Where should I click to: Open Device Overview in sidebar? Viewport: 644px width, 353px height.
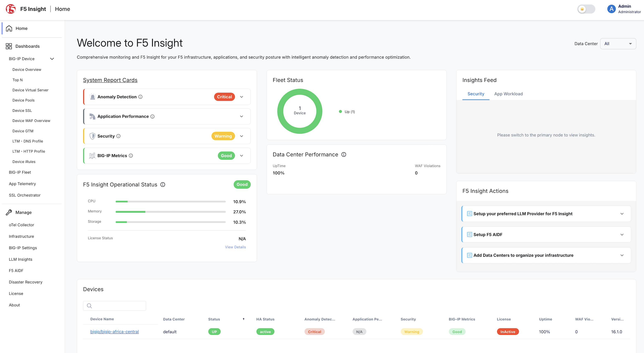(27, 69)
